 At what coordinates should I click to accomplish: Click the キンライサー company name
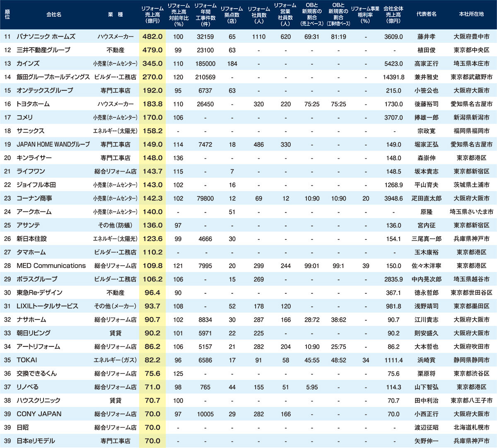pos(34,158)
